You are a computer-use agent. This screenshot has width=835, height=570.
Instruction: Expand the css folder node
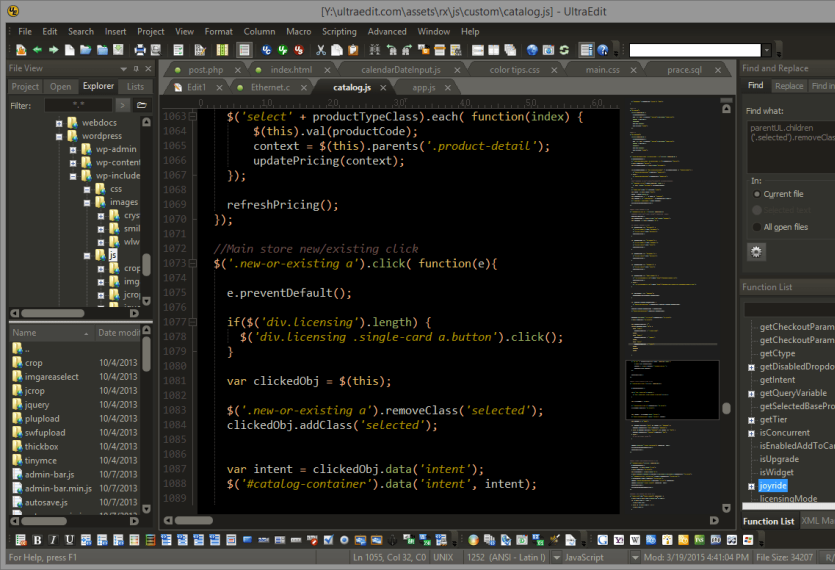(87, 189)
